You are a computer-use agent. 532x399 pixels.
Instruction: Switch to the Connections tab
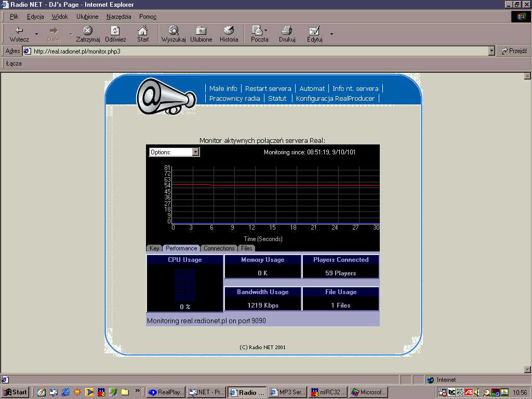(x=219, y=248)
